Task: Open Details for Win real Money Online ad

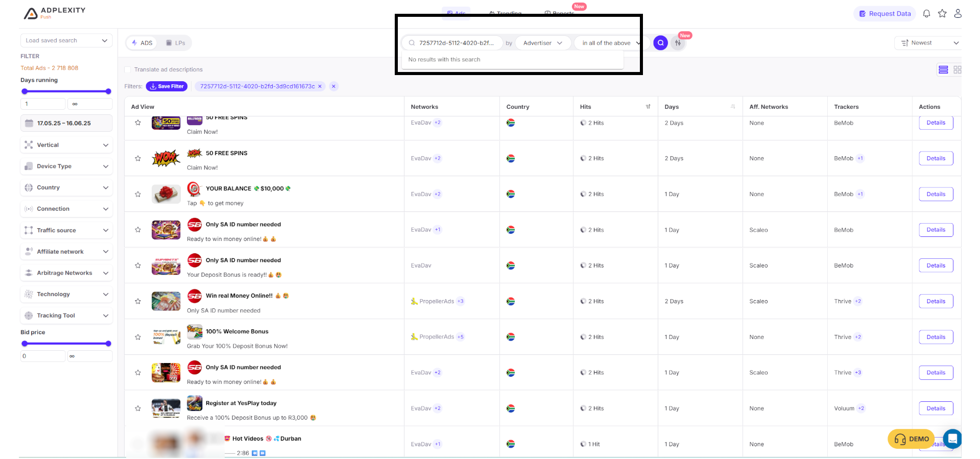Action: (x=936, y=301)
